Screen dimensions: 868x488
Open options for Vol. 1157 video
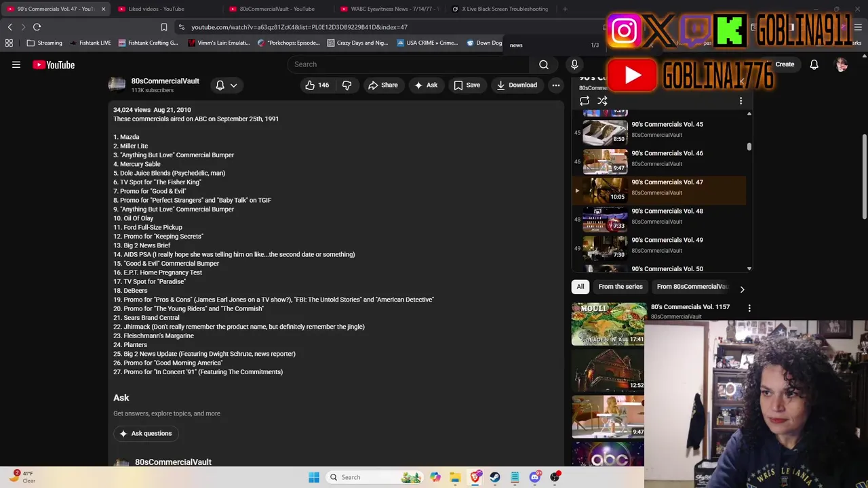point(749,308)
